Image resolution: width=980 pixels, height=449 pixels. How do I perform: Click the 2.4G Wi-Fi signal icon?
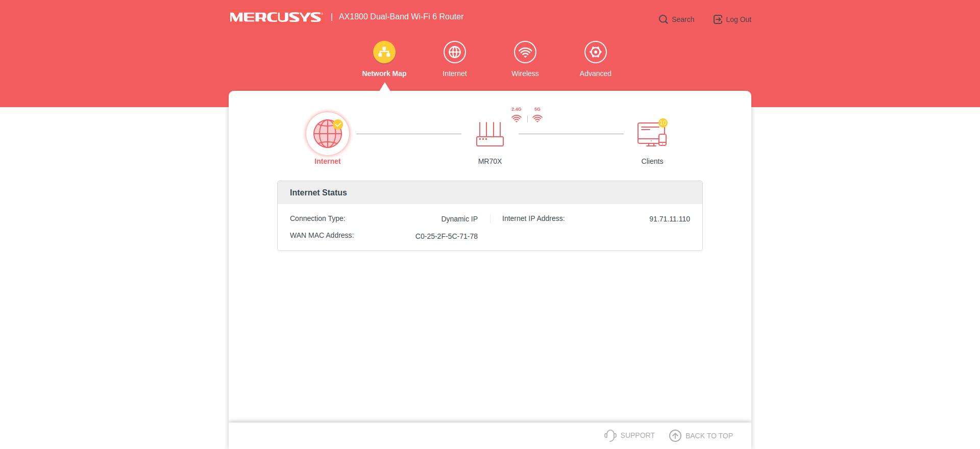(517, 118)
